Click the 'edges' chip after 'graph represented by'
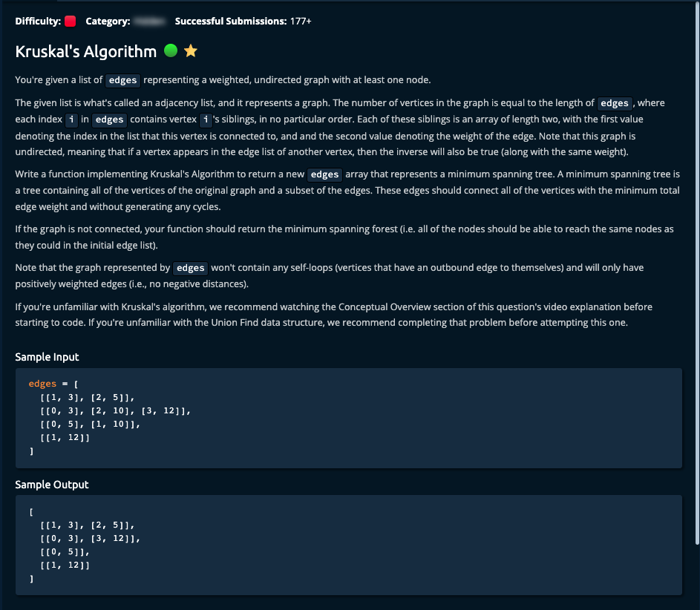The width and height of the screenshot is (700, 610). click(x=191, y=268)
